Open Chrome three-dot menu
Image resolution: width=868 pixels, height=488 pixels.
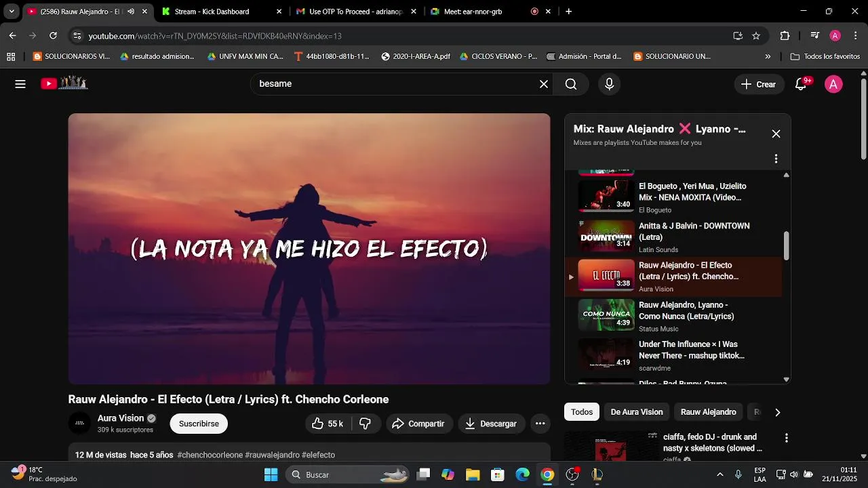click(x=856, y=36)
